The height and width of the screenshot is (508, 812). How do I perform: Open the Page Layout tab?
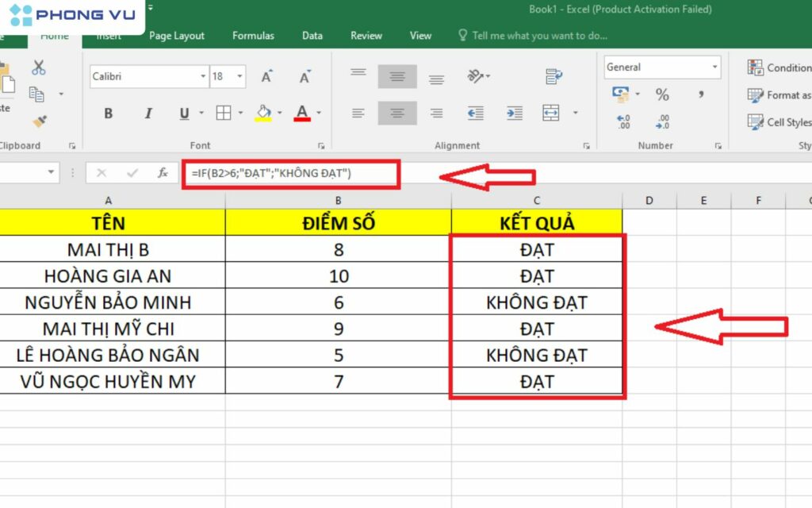click(x=177, y=36)
